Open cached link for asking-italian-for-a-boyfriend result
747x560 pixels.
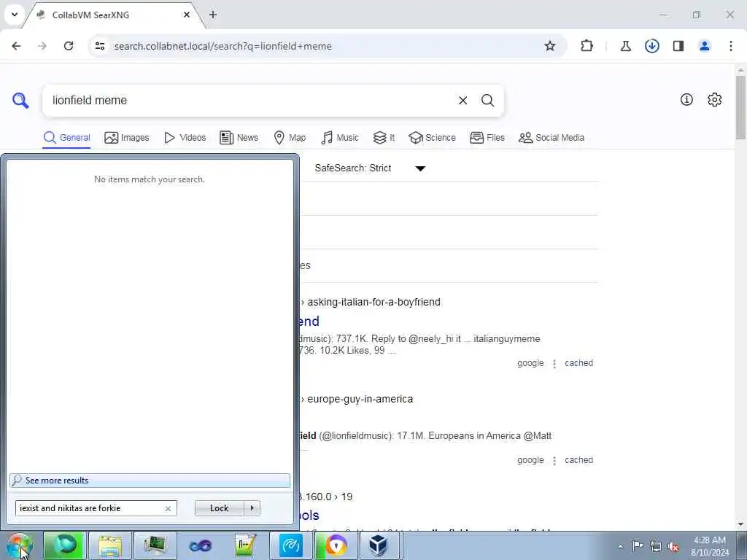(x=578, y=363)
